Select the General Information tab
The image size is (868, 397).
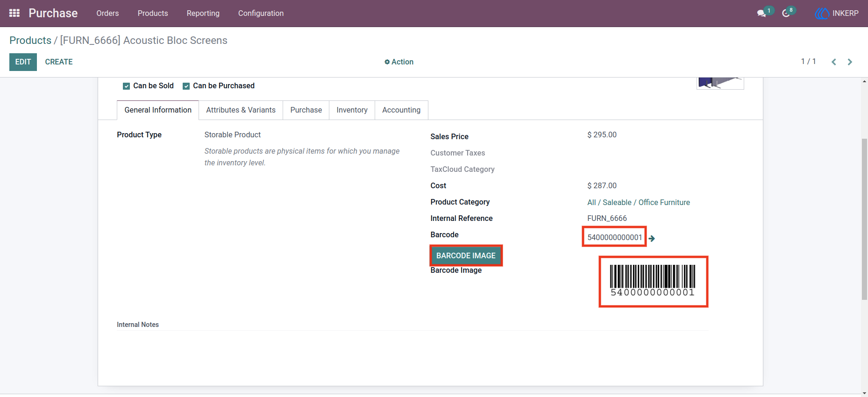click(x=158, y=110)
